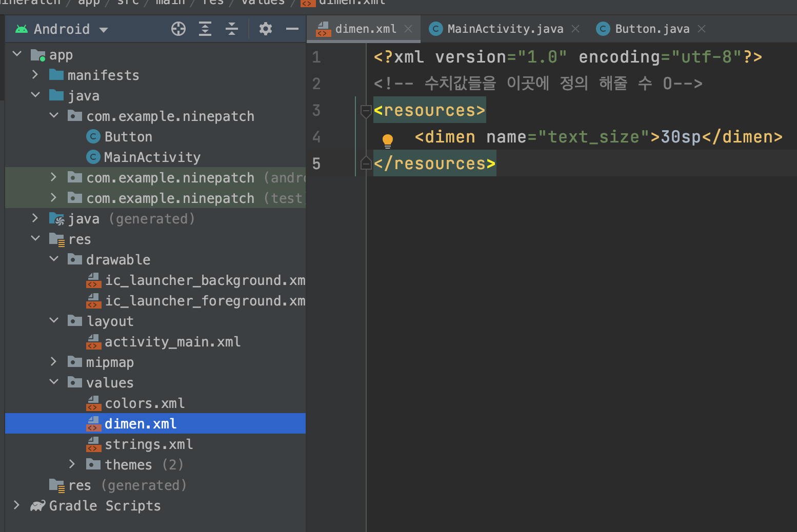Open the Android project view dropdown
The width and height of the screenshot is (797, 532).
click(x=62, y=29)
